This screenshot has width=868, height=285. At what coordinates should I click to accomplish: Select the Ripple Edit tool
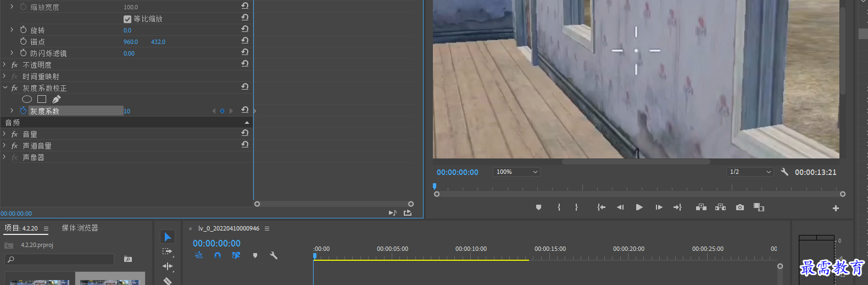point(168,266)
